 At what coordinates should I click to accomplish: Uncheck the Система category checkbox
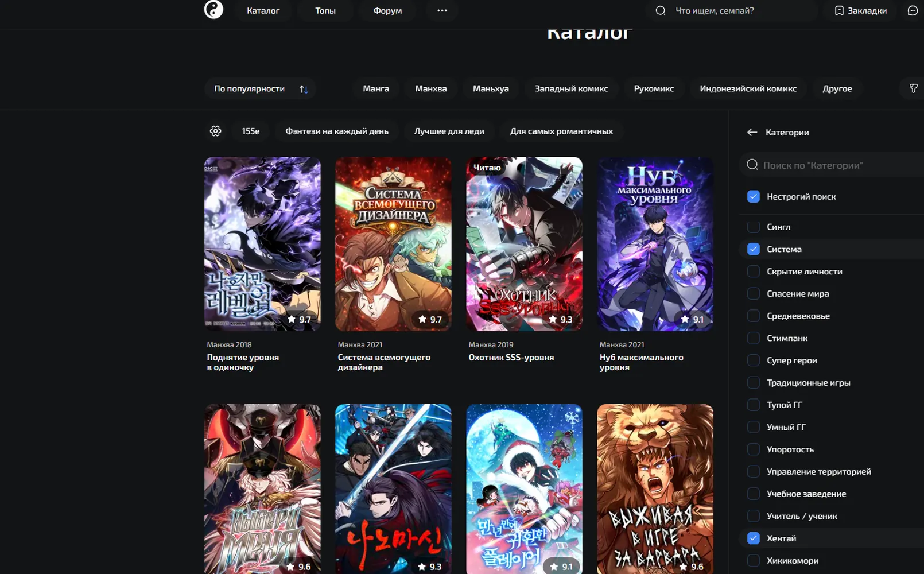(x=754, y=249)
